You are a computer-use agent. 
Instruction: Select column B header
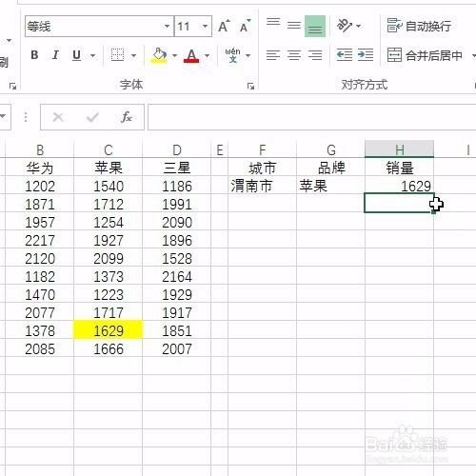(40, 149)
